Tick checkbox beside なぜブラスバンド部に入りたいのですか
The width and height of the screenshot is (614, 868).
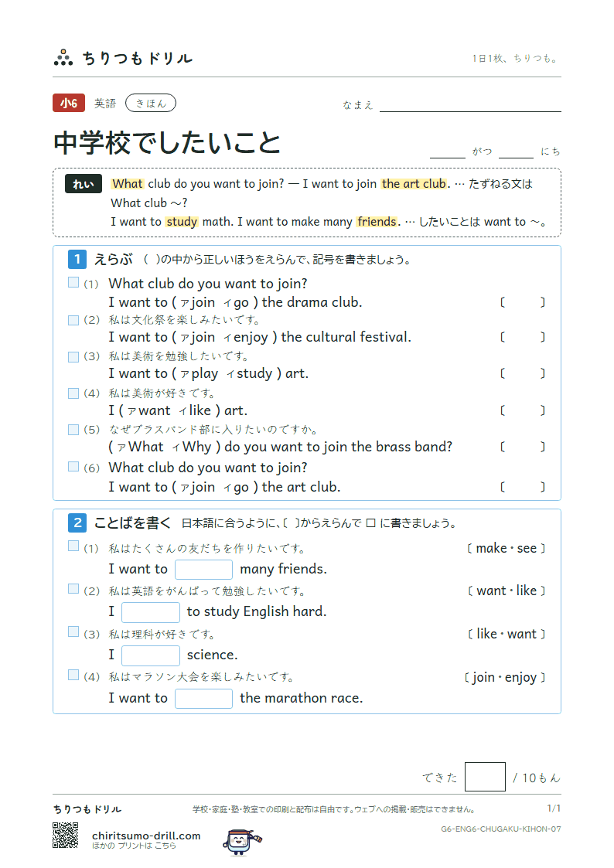[73, 430]
